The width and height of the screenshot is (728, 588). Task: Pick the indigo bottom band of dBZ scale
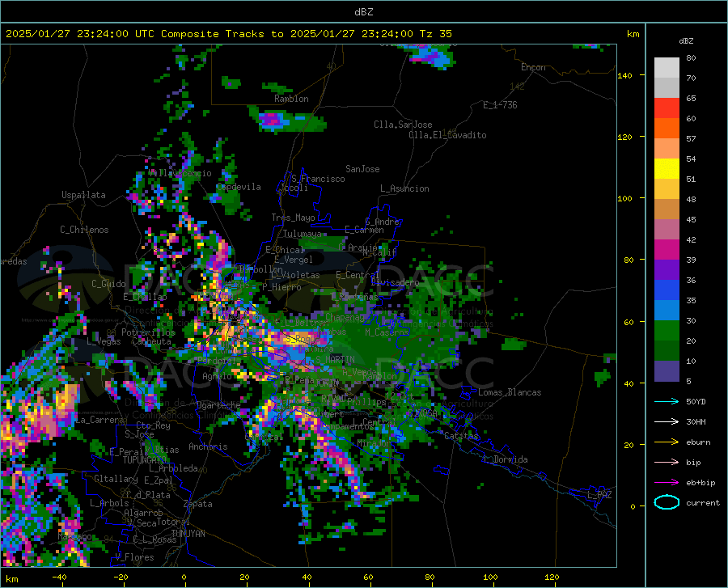[x=667, y=371]
